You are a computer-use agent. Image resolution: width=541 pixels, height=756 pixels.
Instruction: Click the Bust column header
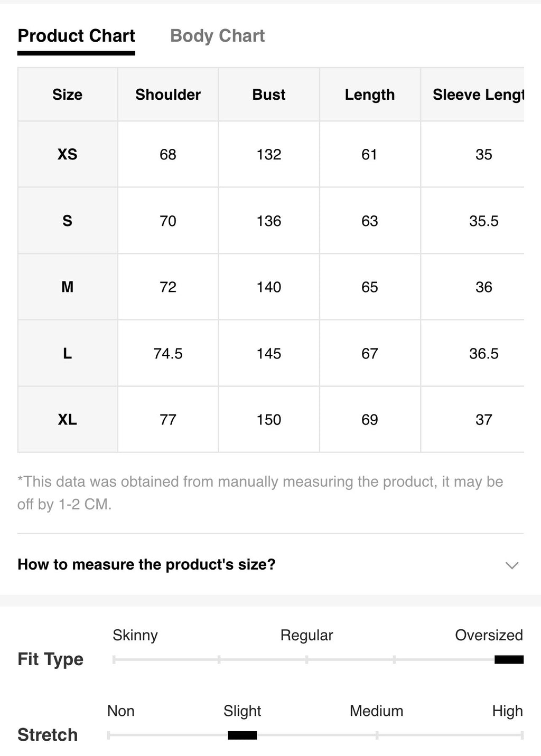tap(269, 94)
